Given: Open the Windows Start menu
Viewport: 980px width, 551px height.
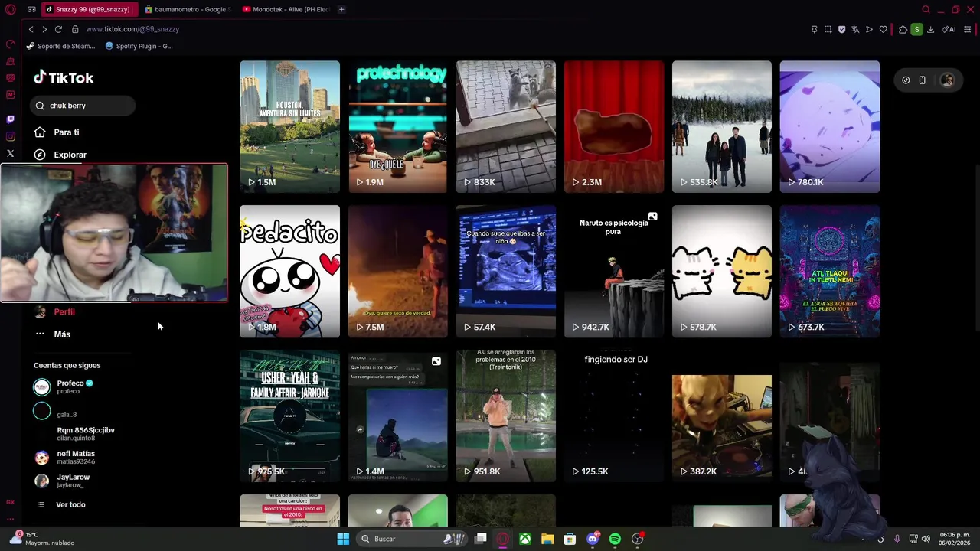Looking at the screenshot, I should pyautogui.click(x=343, y=539).
